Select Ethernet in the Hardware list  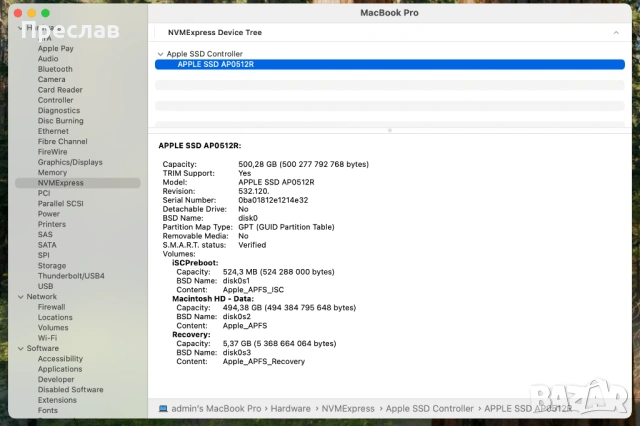pos(53,131)
